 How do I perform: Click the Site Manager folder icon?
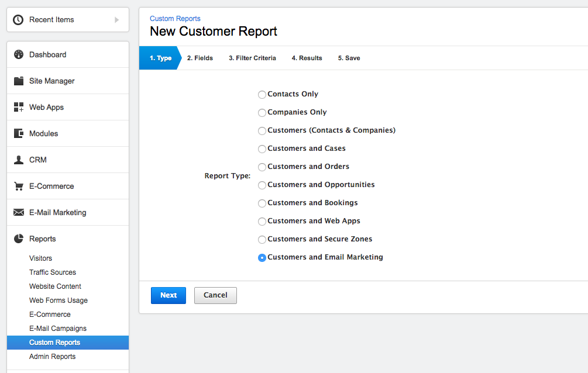[x=18, y=80]
